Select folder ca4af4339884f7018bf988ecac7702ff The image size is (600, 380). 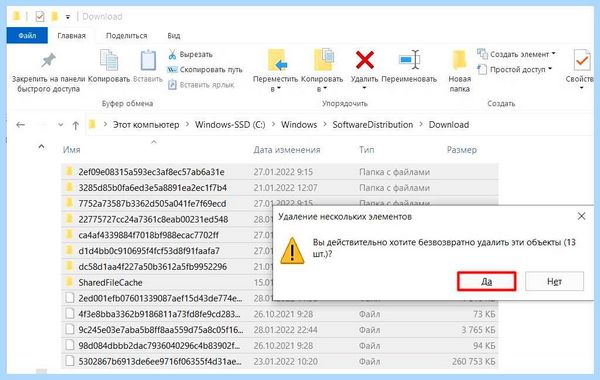click(x=148, y=235)
